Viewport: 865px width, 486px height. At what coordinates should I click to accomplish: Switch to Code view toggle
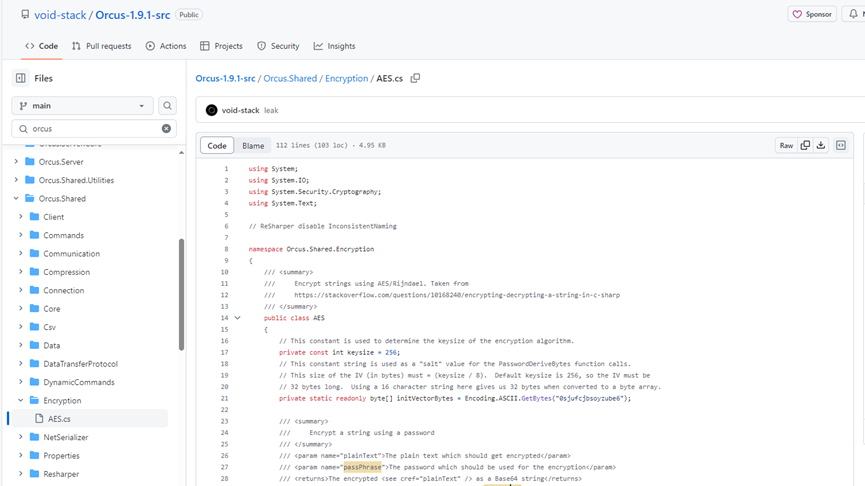217,146
